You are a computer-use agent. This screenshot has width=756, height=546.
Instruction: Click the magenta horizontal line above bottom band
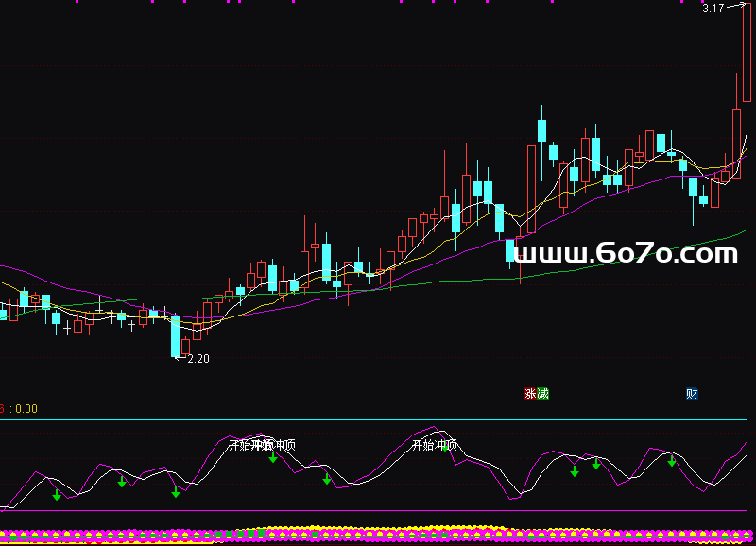pos(378,511)
